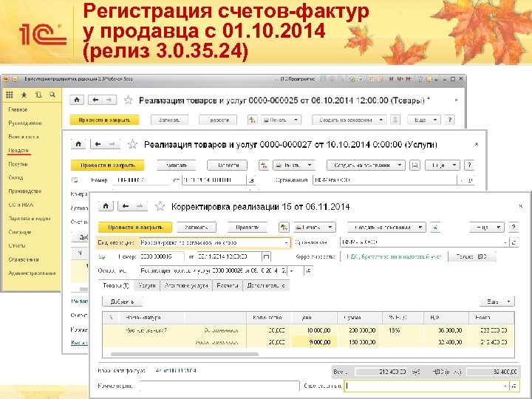This screenshot has height=399, width=532.
Task: Add Корректировка реализации 15 to favorites
Action: [160, 206]
